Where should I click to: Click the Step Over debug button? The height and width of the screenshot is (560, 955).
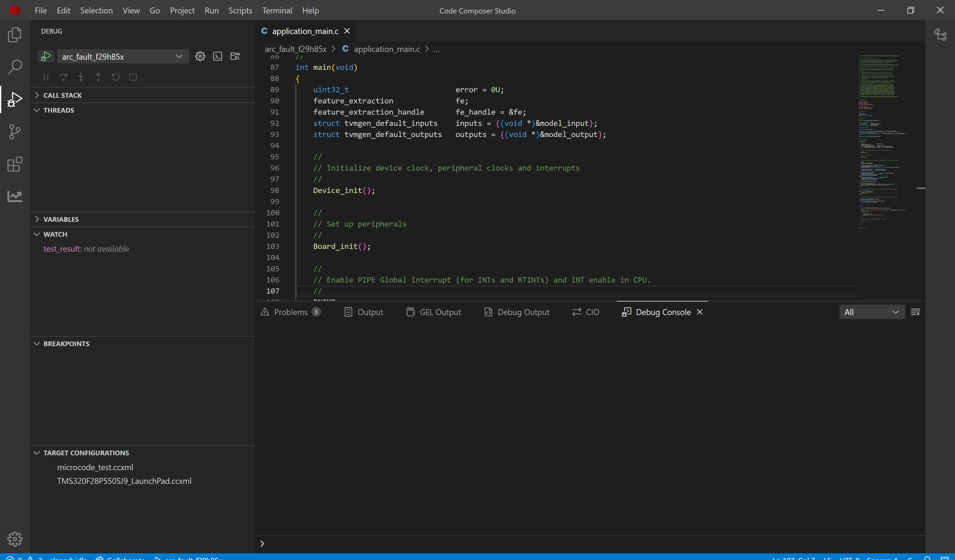click(x=63, y=77)
